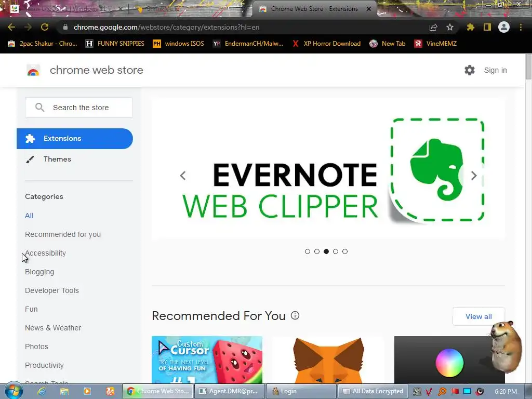This screenshot has width=532, height=399.
Task: Choose the Recommended for you category
Action: coord(63,234)
